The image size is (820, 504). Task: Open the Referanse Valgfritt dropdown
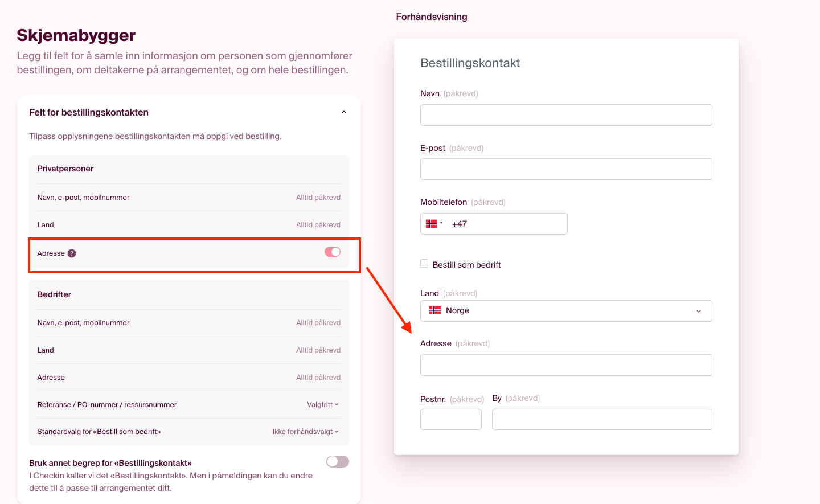323,405
